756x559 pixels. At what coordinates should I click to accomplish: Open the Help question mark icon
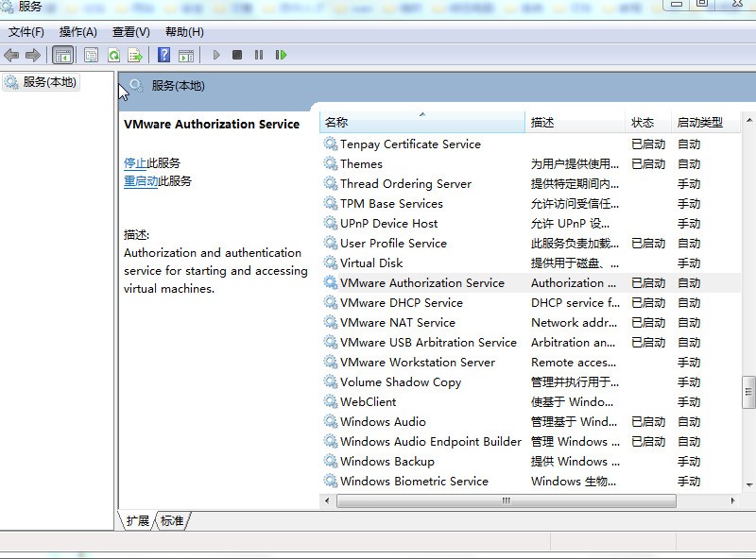click(163, 55)
